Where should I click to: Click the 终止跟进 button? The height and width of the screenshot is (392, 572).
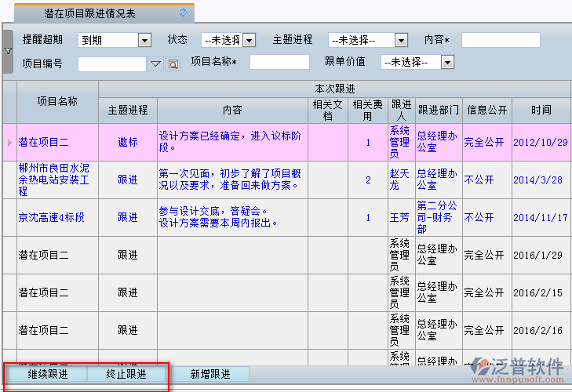click(x=126, y=374)
